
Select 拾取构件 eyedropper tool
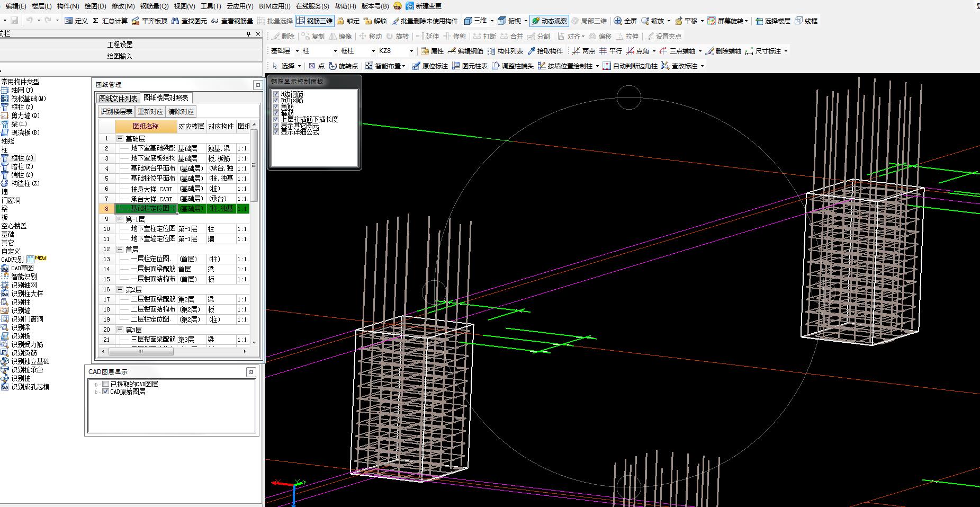(x=545, y=51)
